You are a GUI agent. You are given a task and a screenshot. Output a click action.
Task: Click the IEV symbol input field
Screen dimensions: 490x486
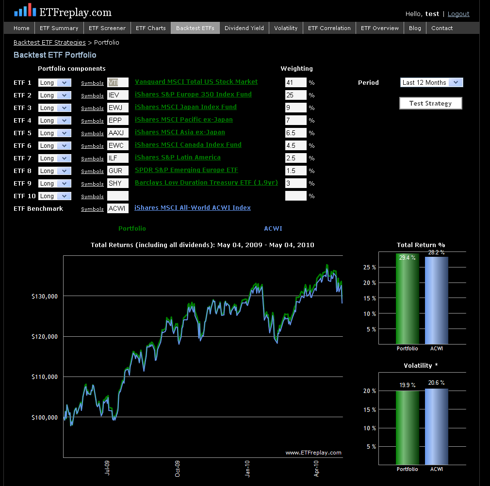click(118, 95)
